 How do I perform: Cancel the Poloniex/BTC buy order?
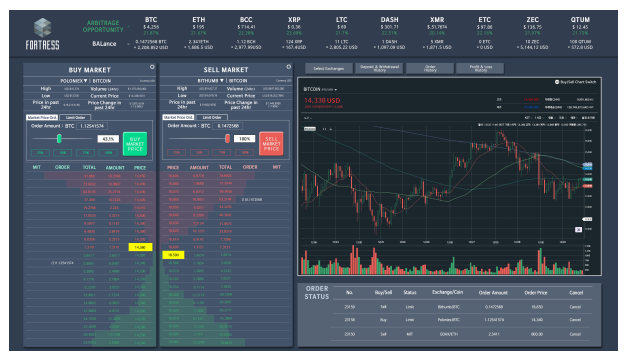click(575, 320)
